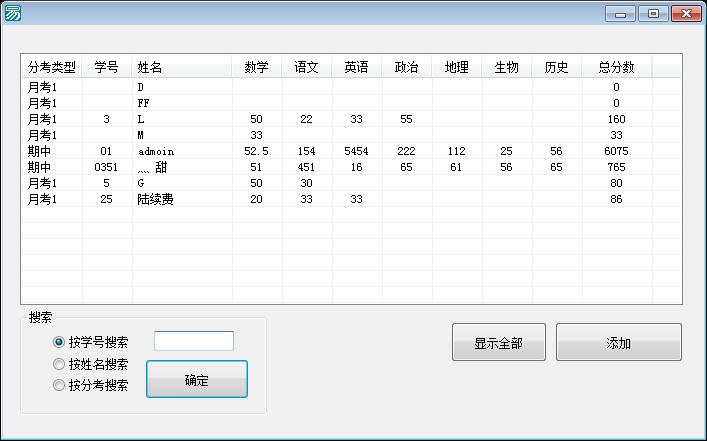707x441 pixels.
Task: Click the application icon in title bar
Action: click(13, 13)
